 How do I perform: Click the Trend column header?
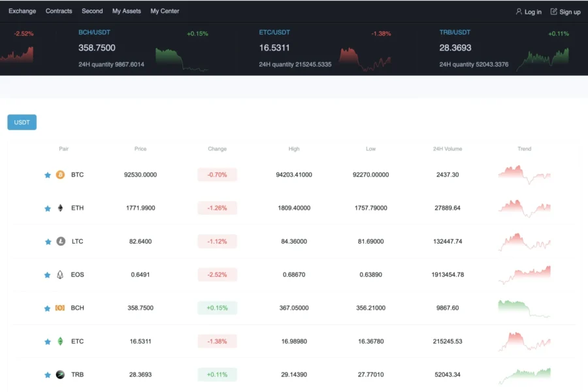[524, 149]
